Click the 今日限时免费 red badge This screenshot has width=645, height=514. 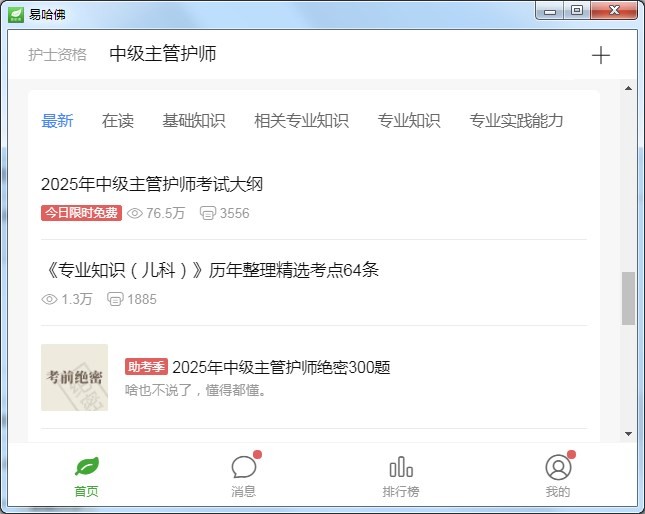coord(81,213)
